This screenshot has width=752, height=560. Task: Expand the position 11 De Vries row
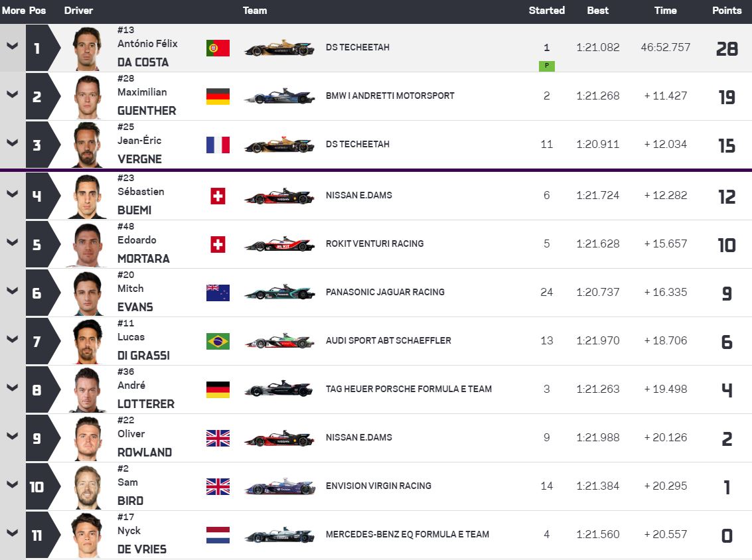12,533
